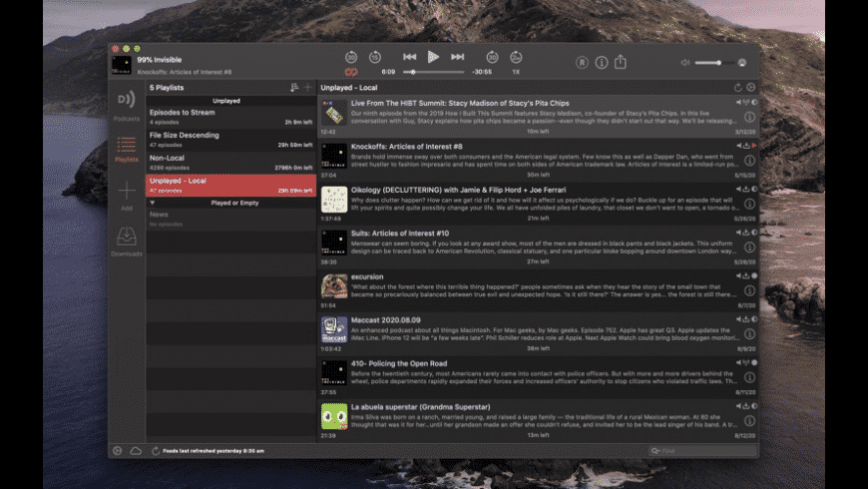Go to previous track
The height and width of the screenshot is (489, 868).
[410, 57]
